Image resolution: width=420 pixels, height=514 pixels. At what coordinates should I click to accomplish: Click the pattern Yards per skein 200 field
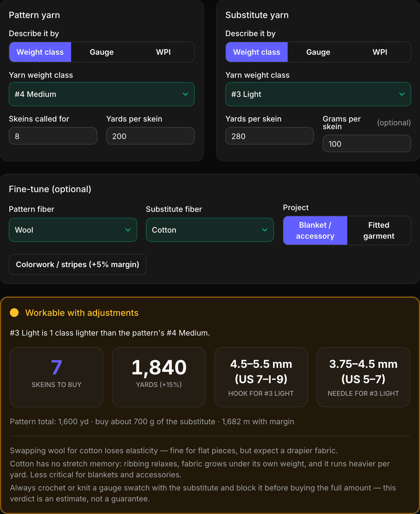(x=150, y=136)
